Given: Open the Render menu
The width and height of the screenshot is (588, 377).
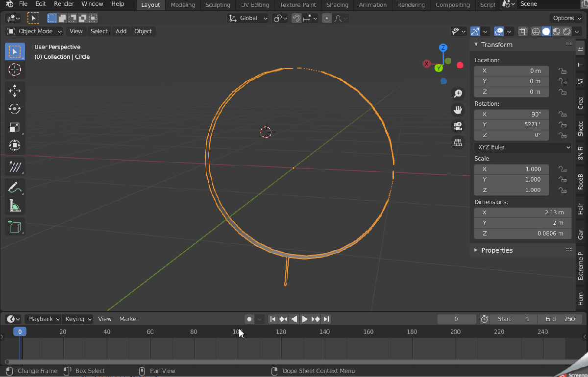Looking at the screenshot, I should [x=64, y=4].
